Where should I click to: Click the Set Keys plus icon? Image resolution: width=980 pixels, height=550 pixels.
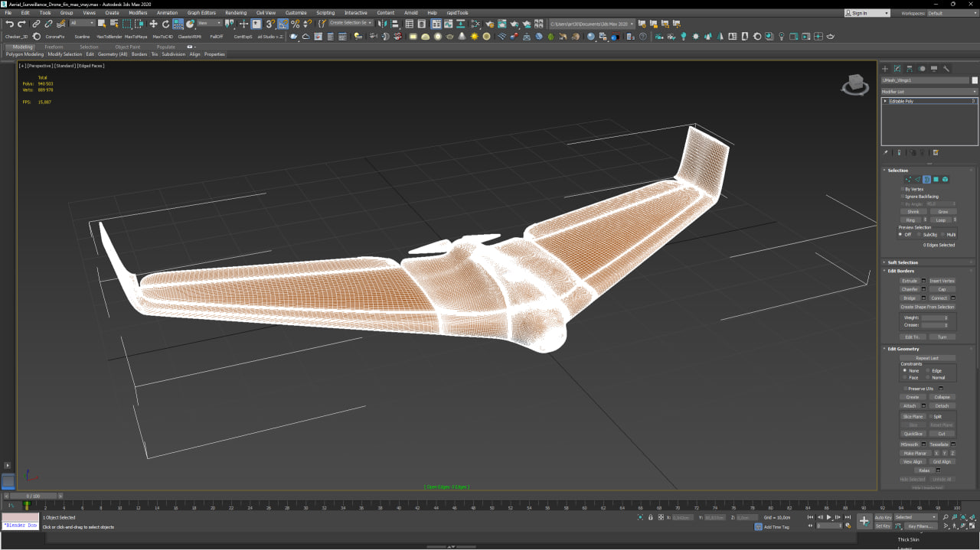coord(864,521)
